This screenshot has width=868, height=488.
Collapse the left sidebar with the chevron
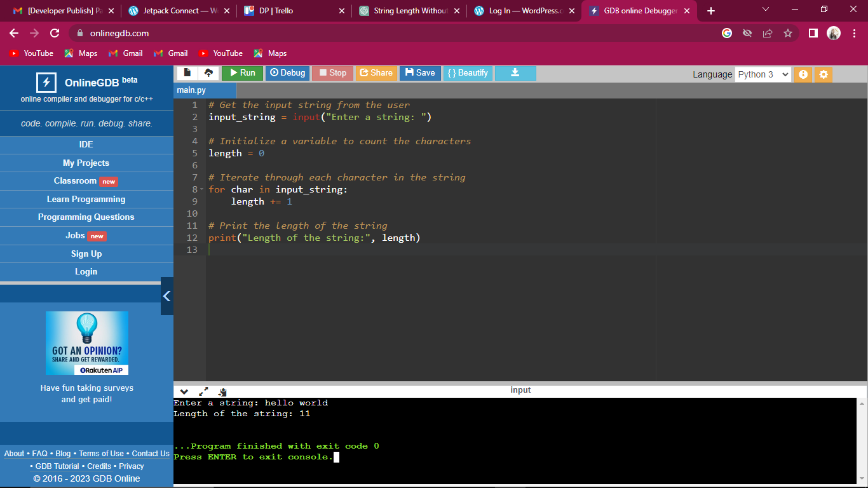tap(166, 296)
